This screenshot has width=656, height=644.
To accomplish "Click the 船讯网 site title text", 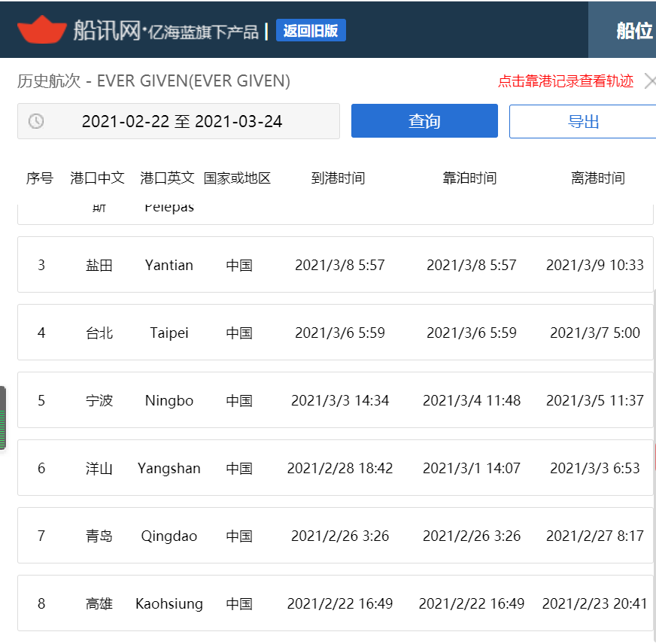I will [107, 30].
